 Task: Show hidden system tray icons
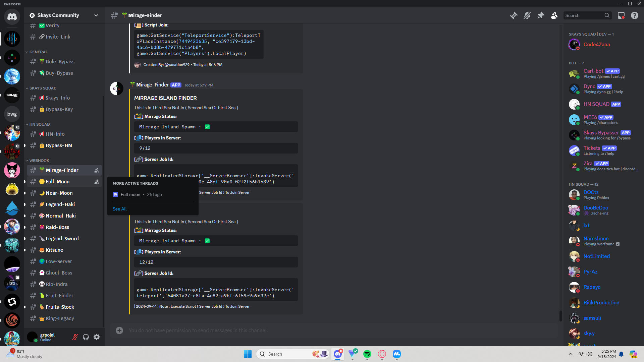[x=571, y=354]
